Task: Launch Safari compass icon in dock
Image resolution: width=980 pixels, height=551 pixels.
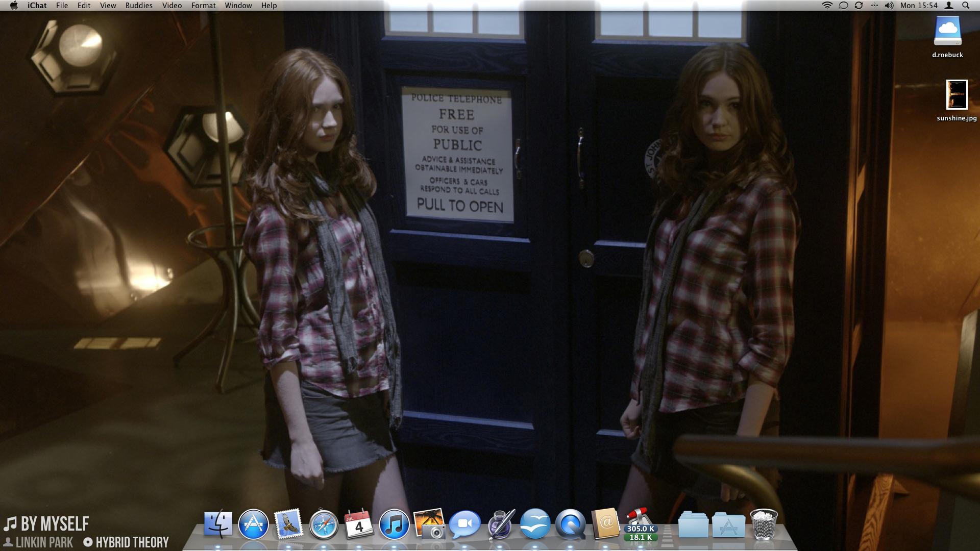Action: (x=324, y=525)
